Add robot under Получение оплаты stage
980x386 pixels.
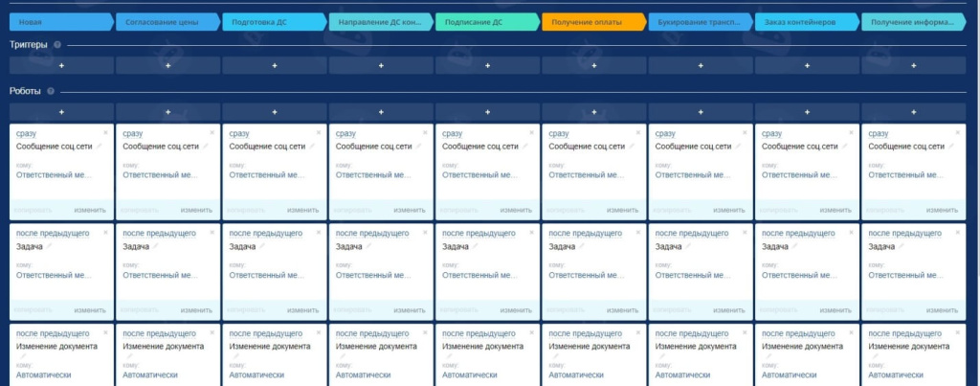tap(593, 112)
